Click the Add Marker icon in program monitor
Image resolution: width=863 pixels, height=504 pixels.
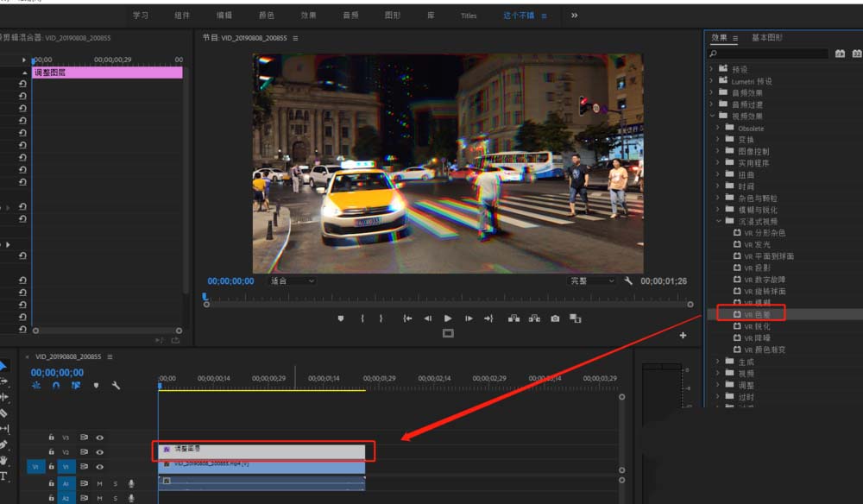(341, 318)
